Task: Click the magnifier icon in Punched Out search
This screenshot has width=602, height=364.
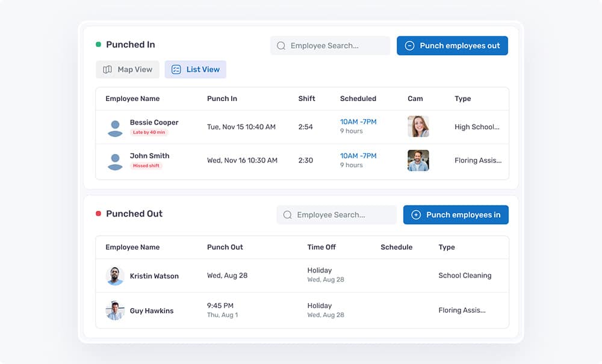Action: 288,215
